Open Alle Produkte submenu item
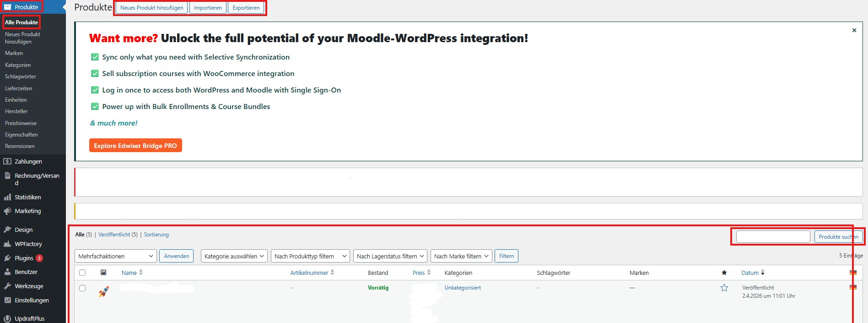 click(x=22, y=22)
